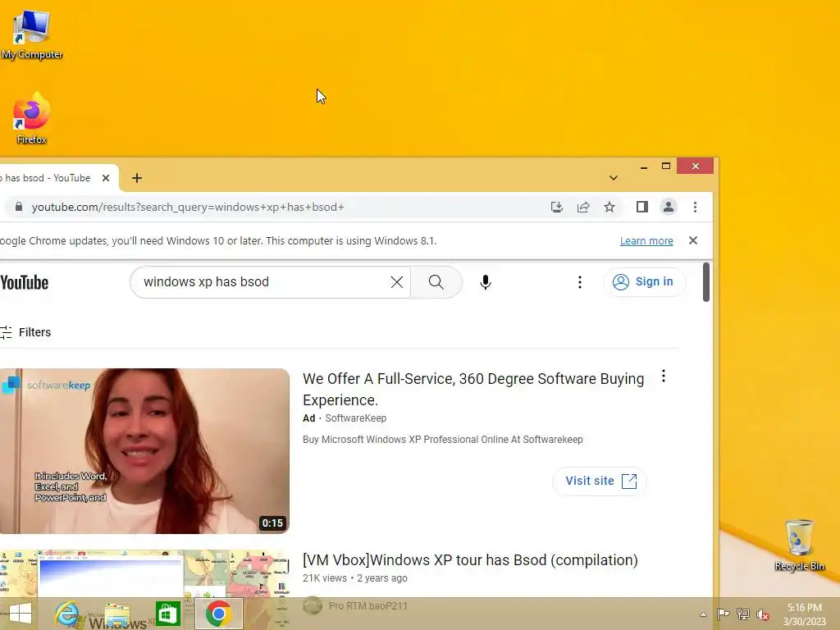Bookmark this page with the star
Screen dimensions: 840x630
pyautogui.click(x=609, y=207)
